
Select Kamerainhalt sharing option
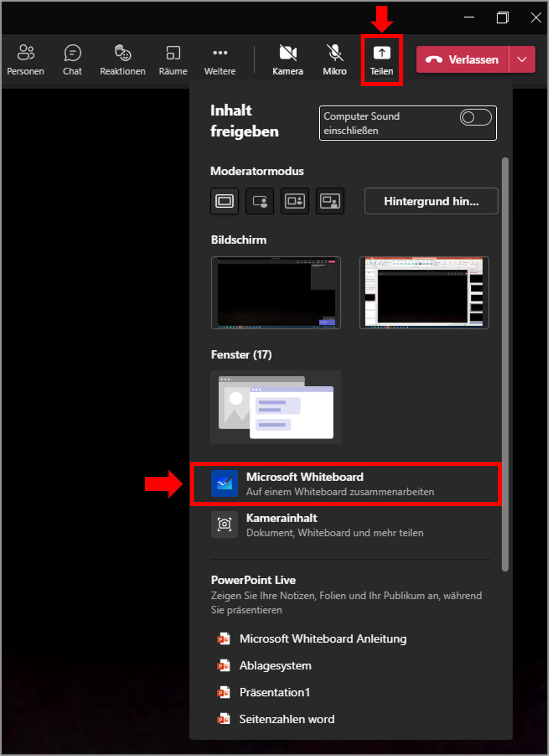point(346,525)
